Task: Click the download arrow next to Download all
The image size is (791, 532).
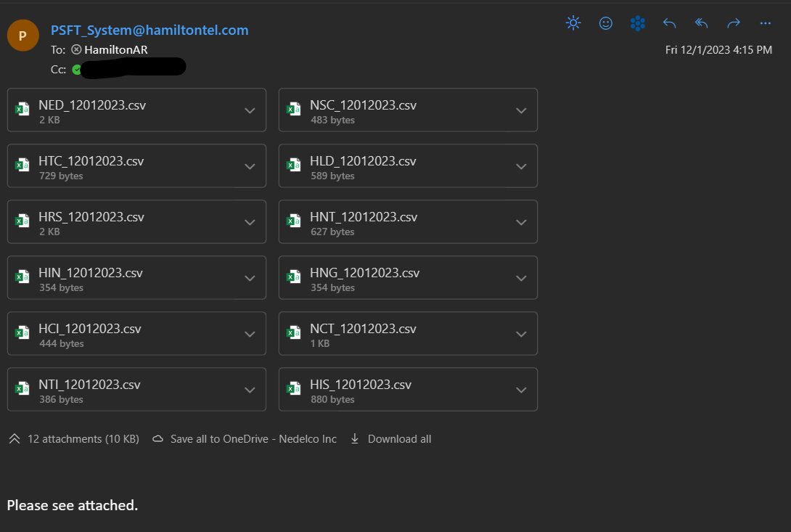Action: point(354,438)
